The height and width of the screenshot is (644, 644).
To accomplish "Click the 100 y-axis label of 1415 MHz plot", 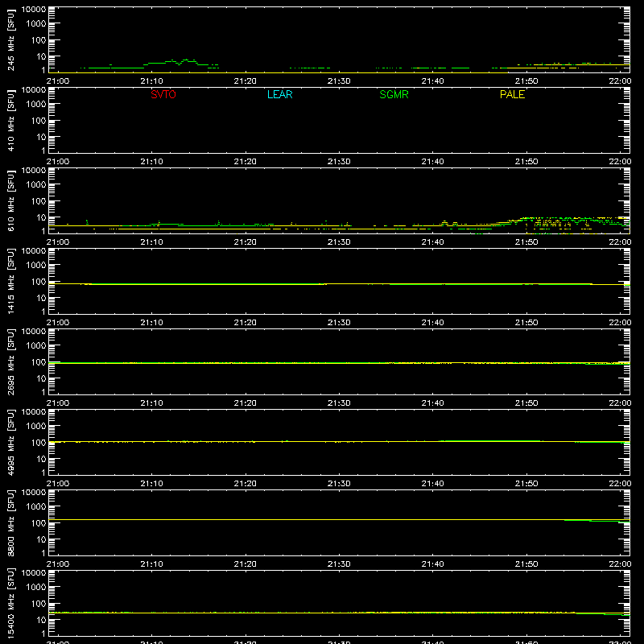I will coord(39,282).
